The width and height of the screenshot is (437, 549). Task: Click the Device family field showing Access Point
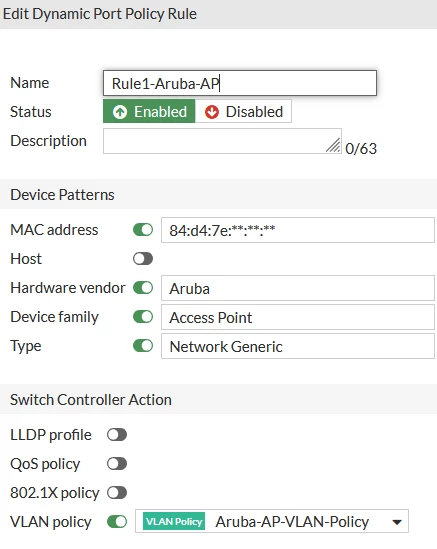[298, 317]
